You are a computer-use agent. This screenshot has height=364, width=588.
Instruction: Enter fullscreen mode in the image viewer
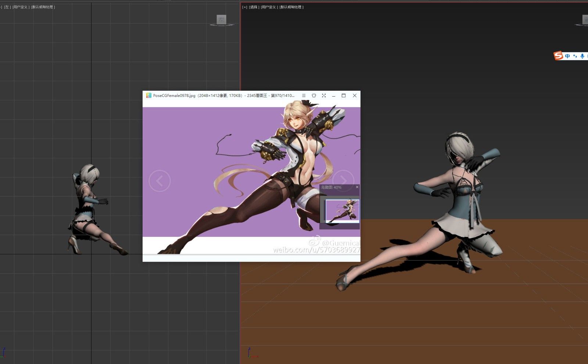324,95
